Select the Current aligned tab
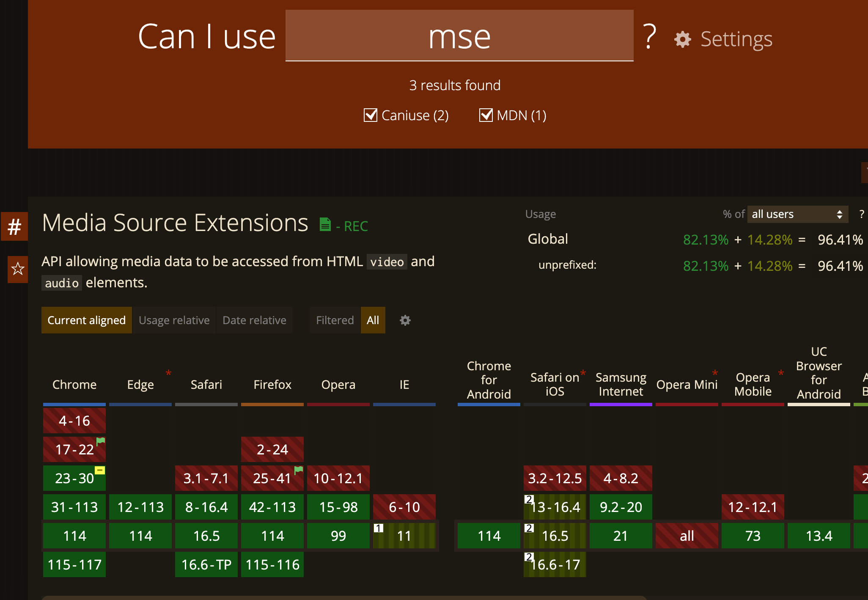This screenshot has height=600, width=868. 87,320
